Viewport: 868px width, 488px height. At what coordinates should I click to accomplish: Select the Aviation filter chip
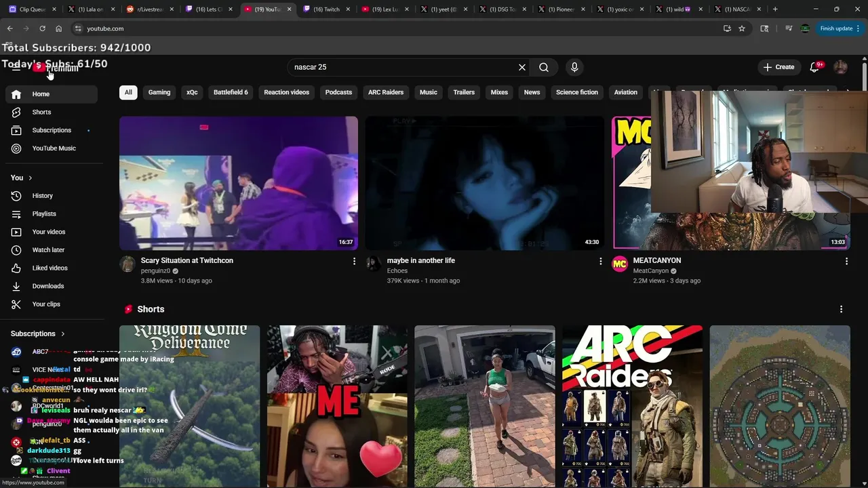[x=626, y=92]
